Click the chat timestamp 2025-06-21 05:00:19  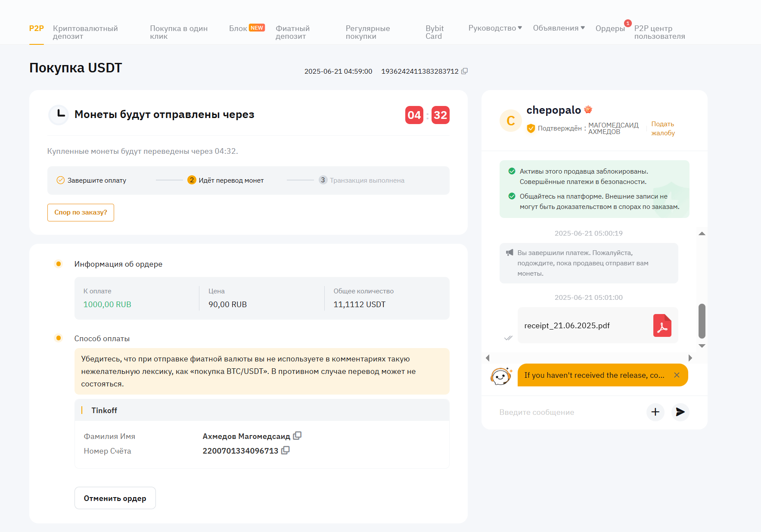(x=589, y=233)
